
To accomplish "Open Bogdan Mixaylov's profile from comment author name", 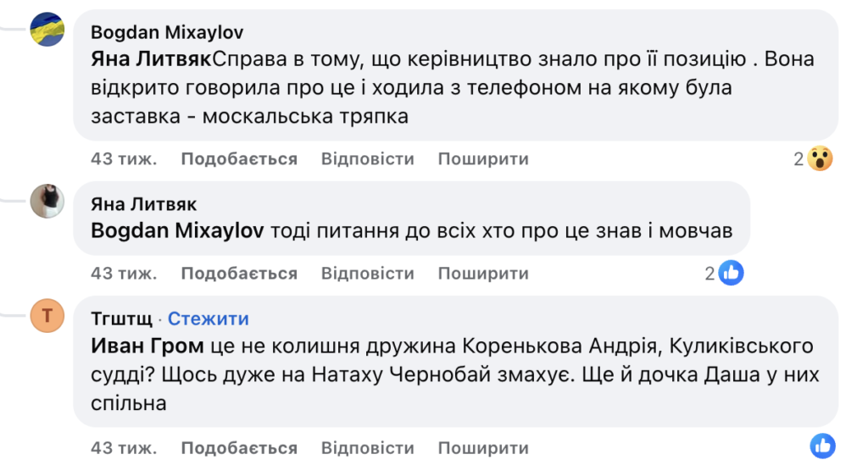I will (x=167, y=32).
